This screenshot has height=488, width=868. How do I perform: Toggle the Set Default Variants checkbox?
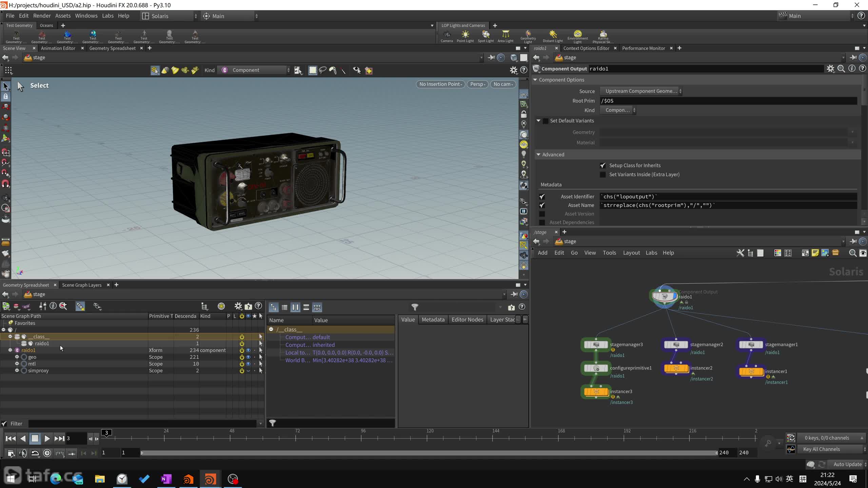[x=546, y=121]
